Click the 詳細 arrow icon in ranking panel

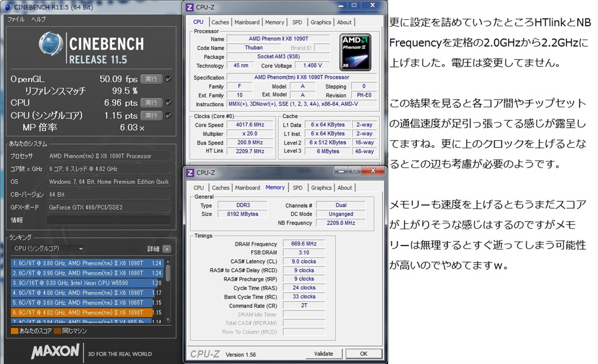[x=166, y=249]
